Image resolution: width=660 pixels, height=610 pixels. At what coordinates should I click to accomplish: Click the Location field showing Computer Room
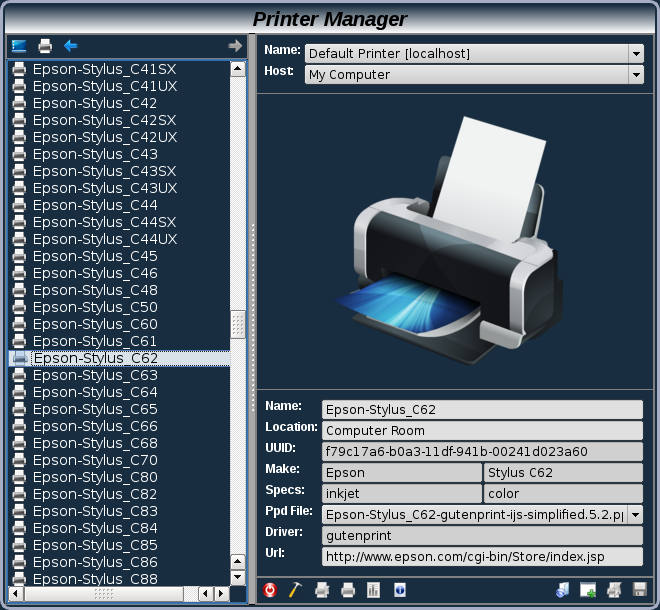[482, 430]
